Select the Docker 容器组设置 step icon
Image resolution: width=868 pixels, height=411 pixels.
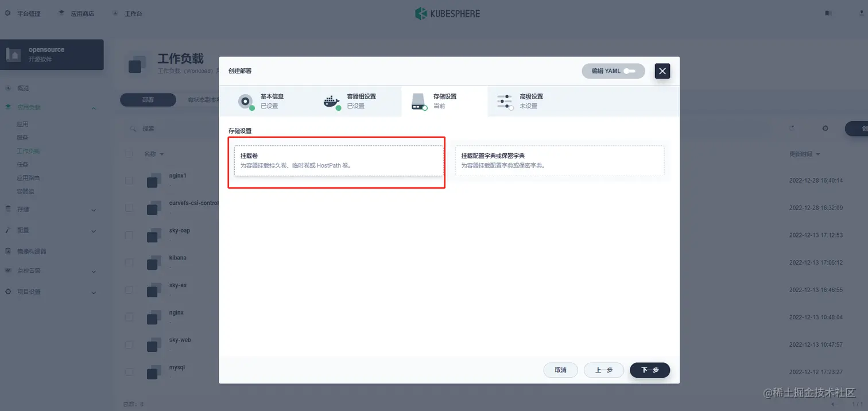(332, 102)
